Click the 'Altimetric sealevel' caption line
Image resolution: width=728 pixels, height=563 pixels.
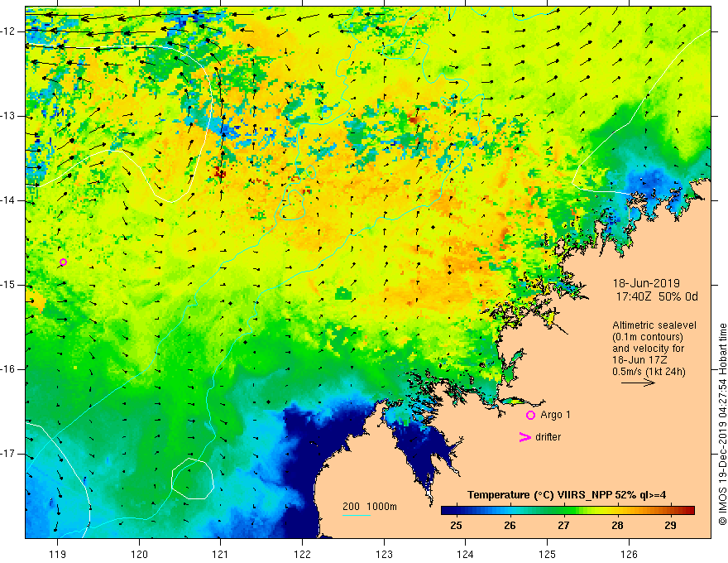[x=654, y=325]
